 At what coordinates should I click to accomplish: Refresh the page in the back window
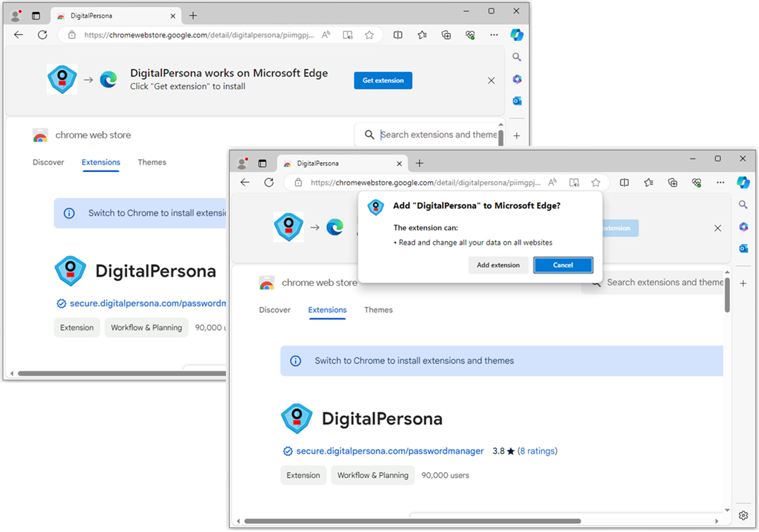[x=42, y=35]
